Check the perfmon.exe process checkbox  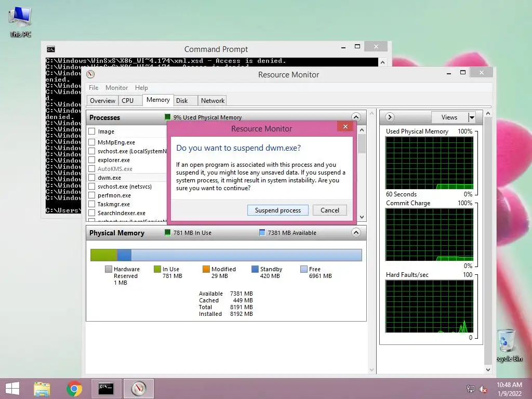click(x=91, y=195)
